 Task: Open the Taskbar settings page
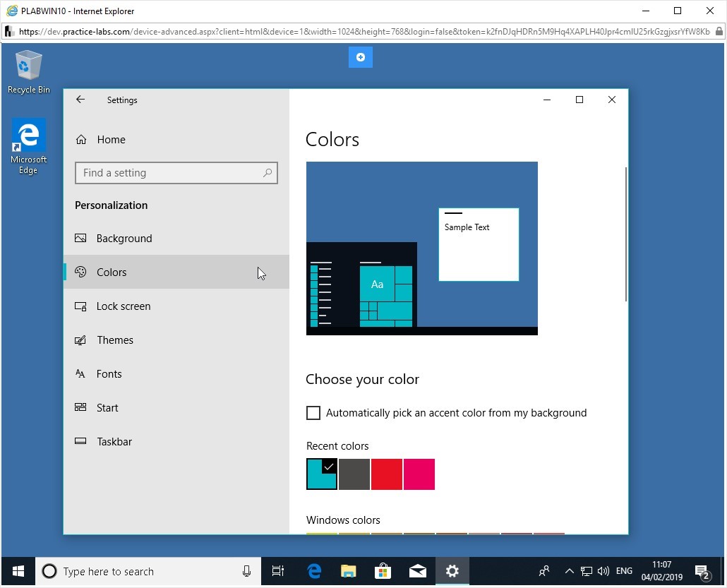coord(176,441)
